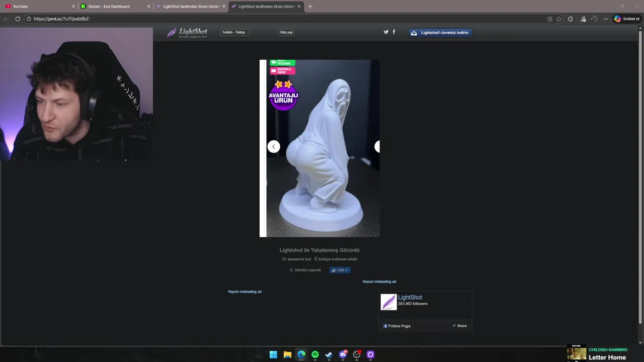
Task: Go back using the browser back arrow
Action: pyautogui.click(x=6, y=19)
